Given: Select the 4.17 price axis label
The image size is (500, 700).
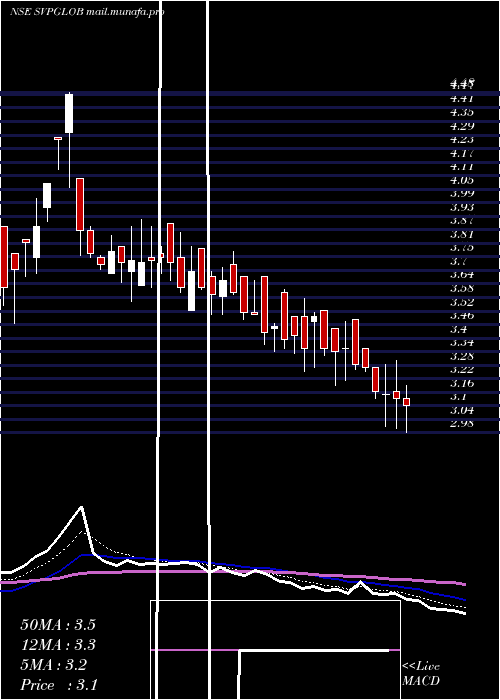Looking at the screenshot, I should point(462,153).
